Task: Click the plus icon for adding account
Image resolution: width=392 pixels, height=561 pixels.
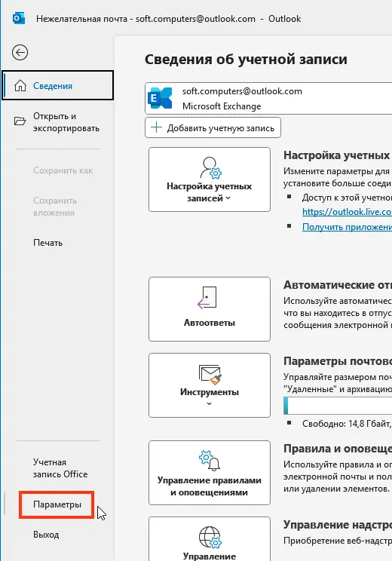Action: (156, 127)
